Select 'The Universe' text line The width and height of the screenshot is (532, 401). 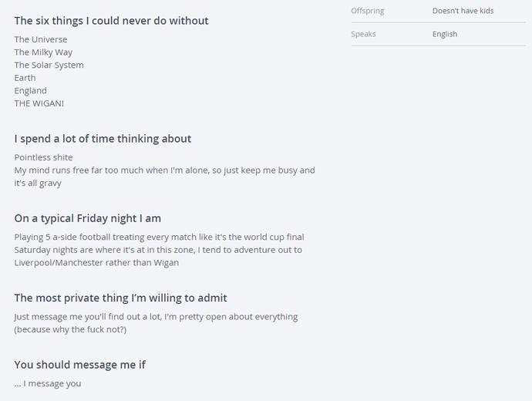[x=41, y=39]
